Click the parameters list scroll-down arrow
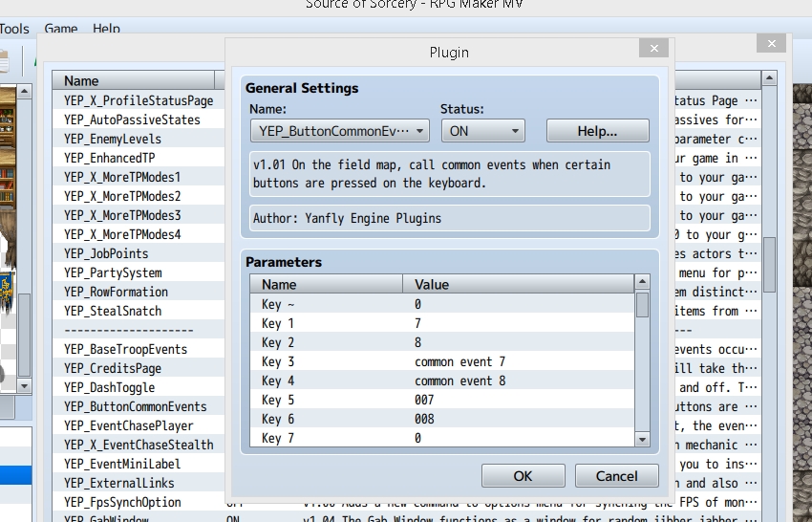This screenshot has width=812, height=522. 642,440
